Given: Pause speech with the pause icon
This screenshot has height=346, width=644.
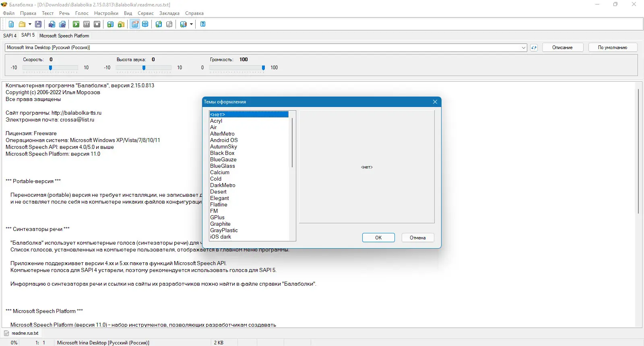Looking at the screenshot, I should (x=87, y=24).
